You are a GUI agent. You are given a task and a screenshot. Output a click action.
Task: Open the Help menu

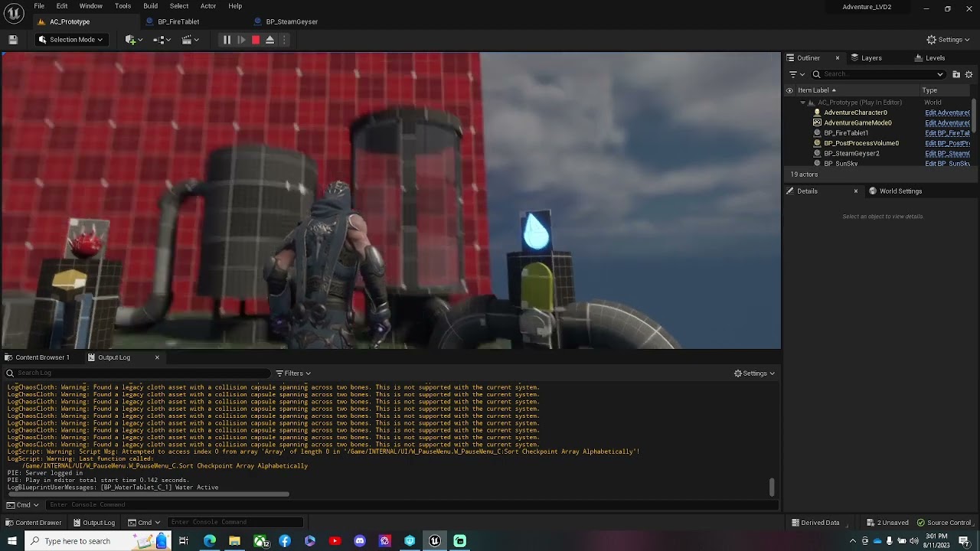tap(235, 6)
